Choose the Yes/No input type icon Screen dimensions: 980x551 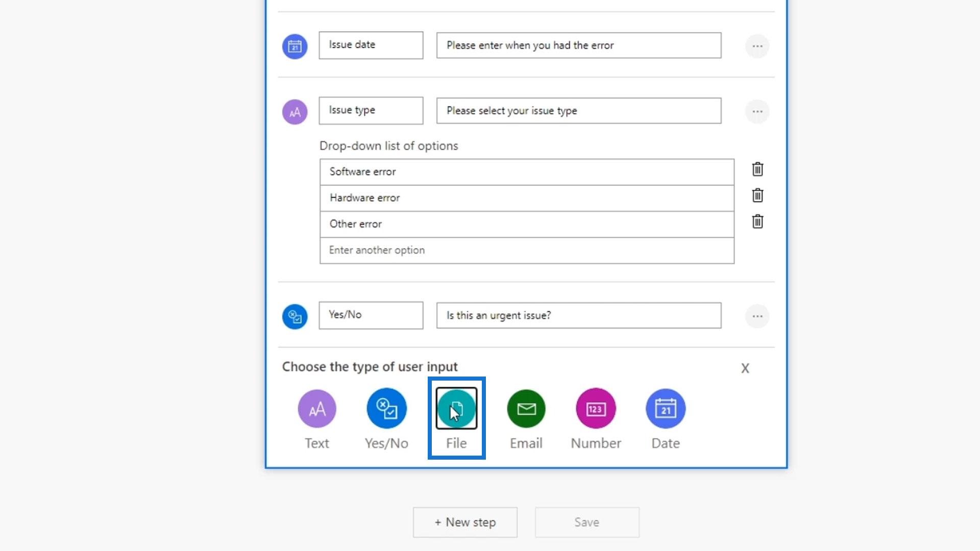[386, 409]
